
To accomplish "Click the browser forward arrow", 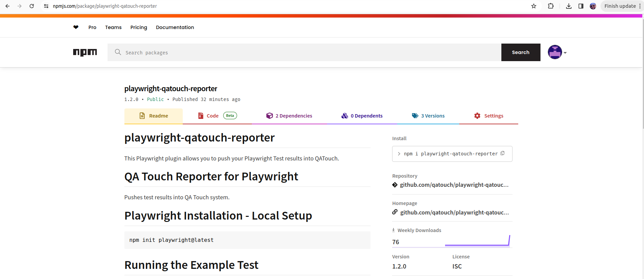I will coord(20,6).
